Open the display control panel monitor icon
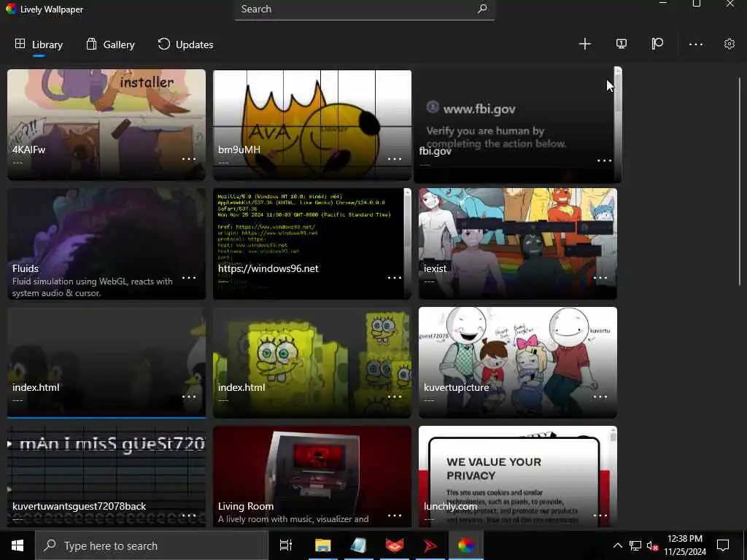Screen dimensions: 747x560 (622, 44)
